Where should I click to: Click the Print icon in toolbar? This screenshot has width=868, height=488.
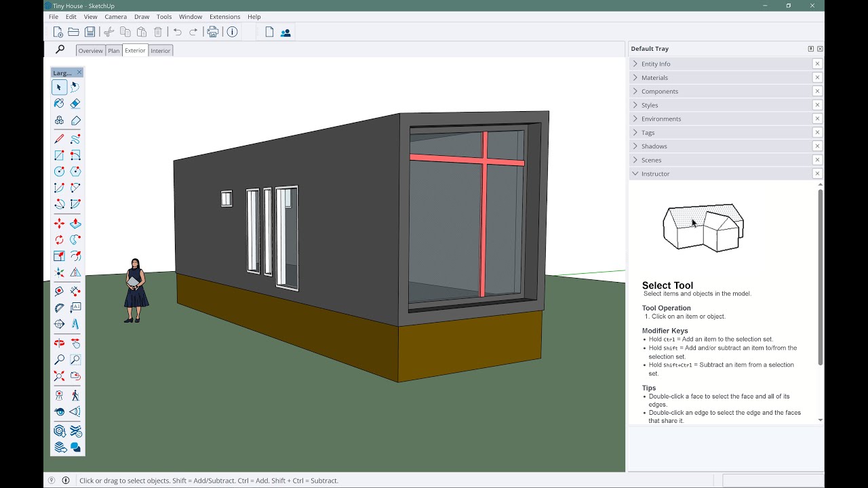point(213,32)
